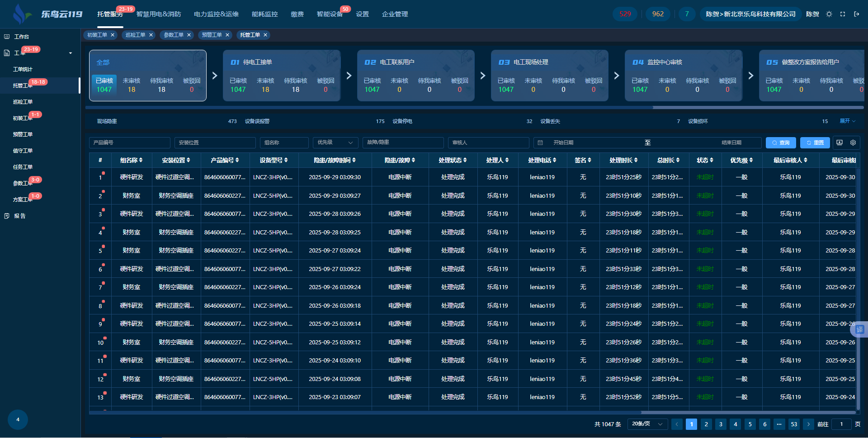Open the 电力监控&运维 top menu
The height and width of the screenshot is (438, 868).
216,14
